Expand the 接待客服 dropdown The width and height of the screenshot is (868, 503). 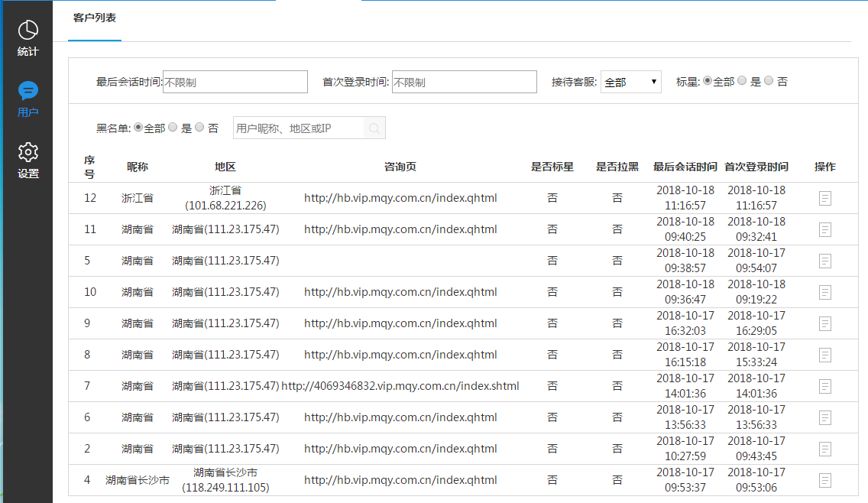[x=631, y=82]
